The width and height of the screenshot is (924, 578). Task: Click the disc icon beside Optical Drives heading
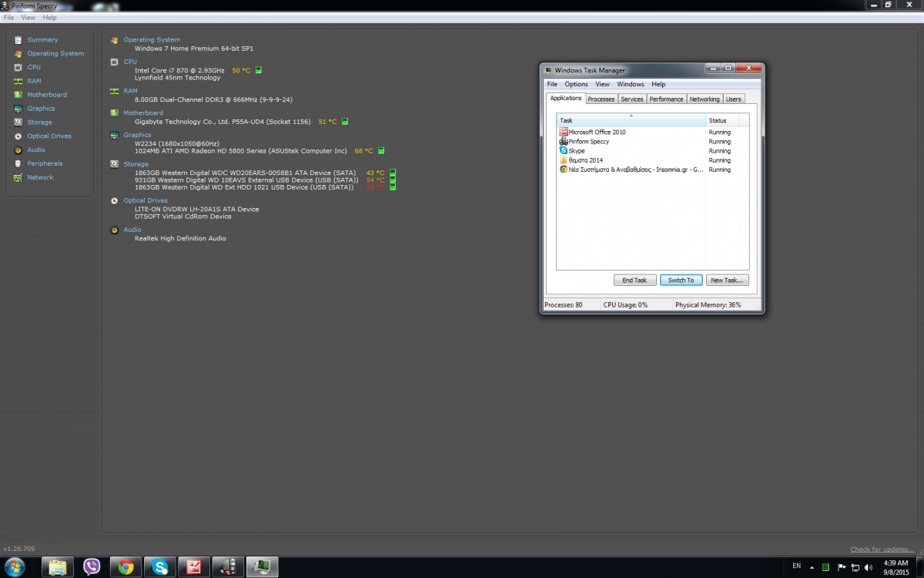coord(114,200)
